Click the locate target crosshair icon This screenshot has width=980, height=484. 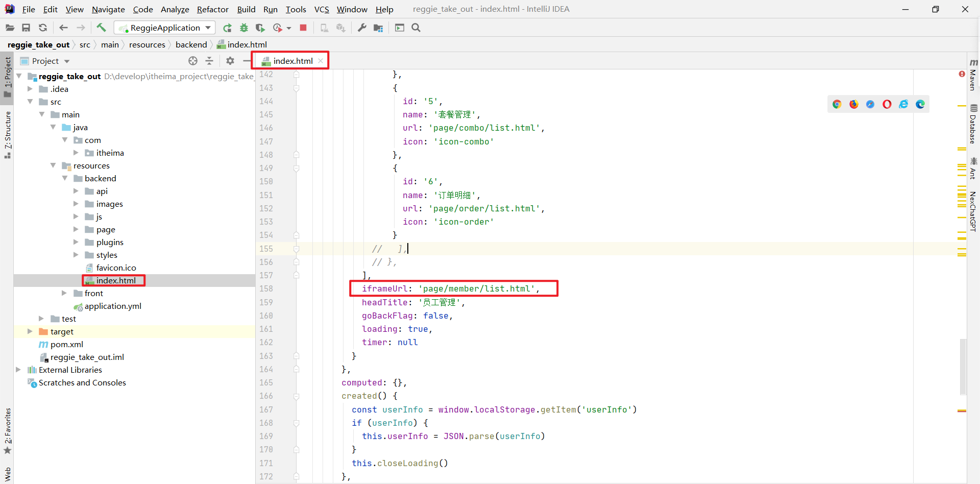(193, 61)
